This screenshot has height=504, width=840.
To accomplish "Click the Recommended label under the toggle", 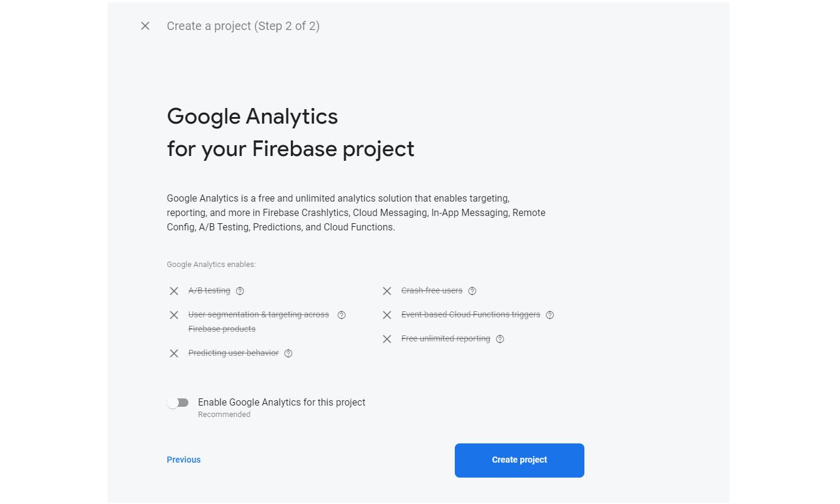I will click(x=224, y=414).
